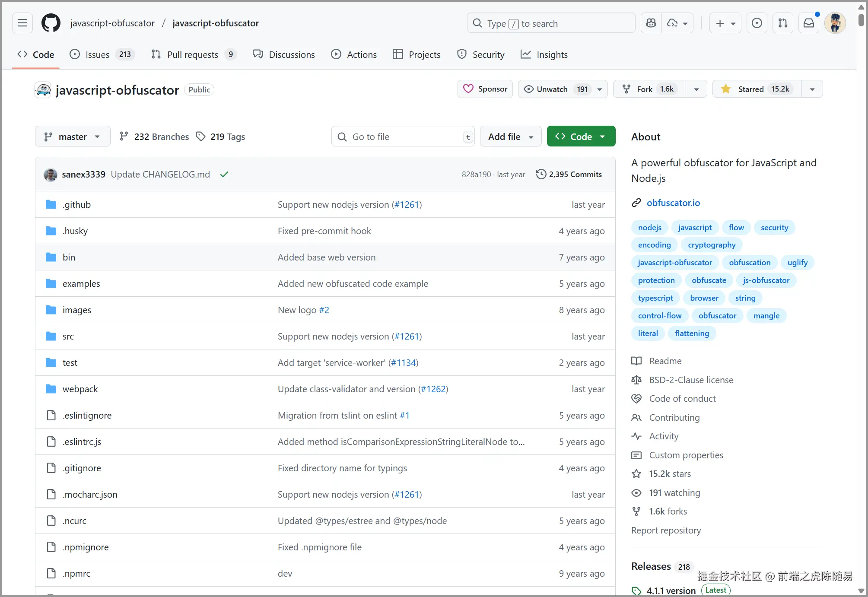This screenshot has height=597, width=868.
Task: Click the 219 Tags link
Action: tap(220, 137)
